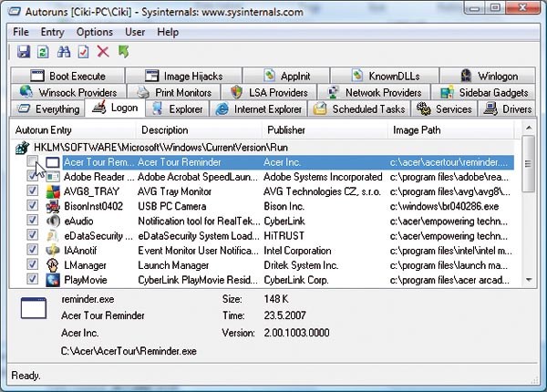Screen dimensions: 547x392
Task: Open the Options menu
Action: click(95, 32)
